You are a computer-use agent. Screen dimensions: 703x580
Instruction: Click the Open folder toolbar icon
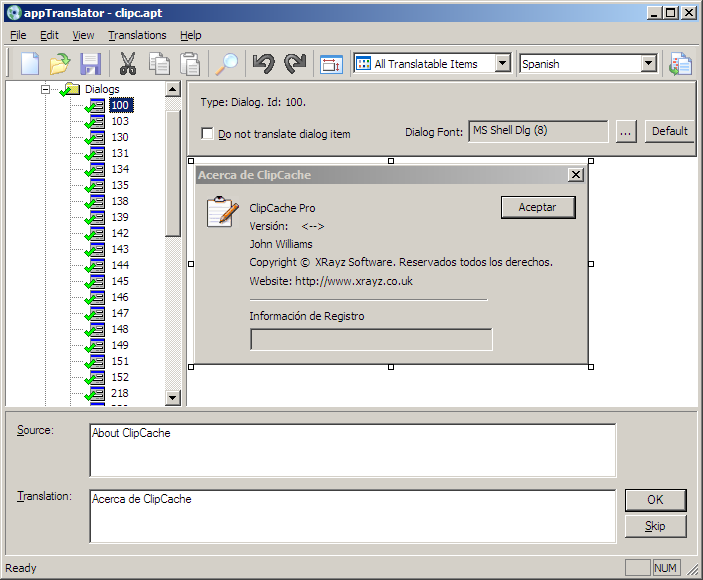tap(60, 64)
